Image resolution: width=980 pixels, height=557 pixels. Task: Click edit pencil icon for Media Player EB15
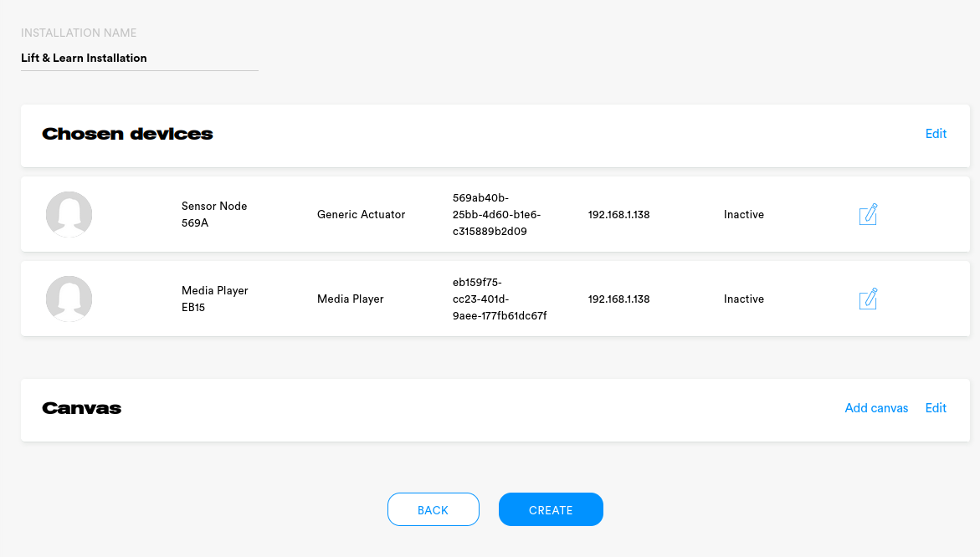868,299
